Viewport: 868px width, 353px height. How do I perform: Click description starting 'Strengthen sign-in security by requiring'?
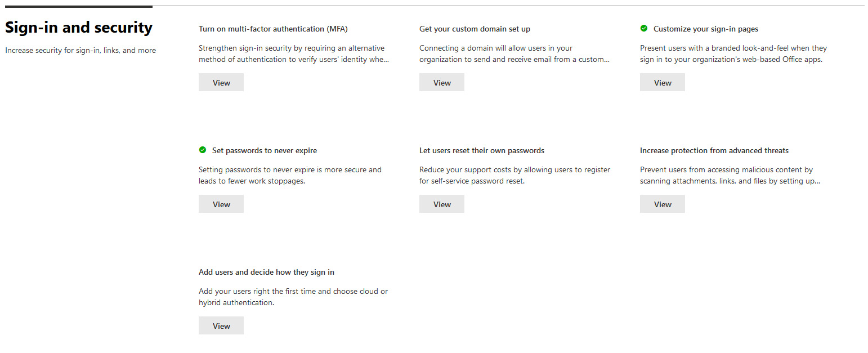(x=294, y=53)
